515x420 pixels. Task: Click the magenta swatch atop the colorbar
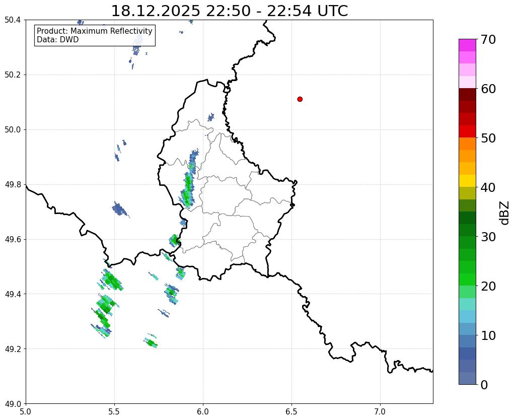[x=467, y=45]
